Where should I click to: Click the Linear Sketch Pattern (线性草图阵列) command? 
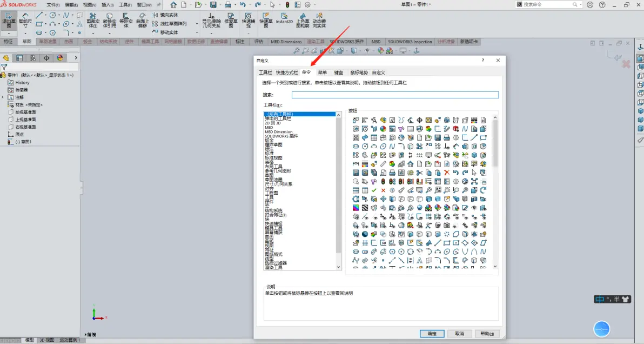(169, 23)
